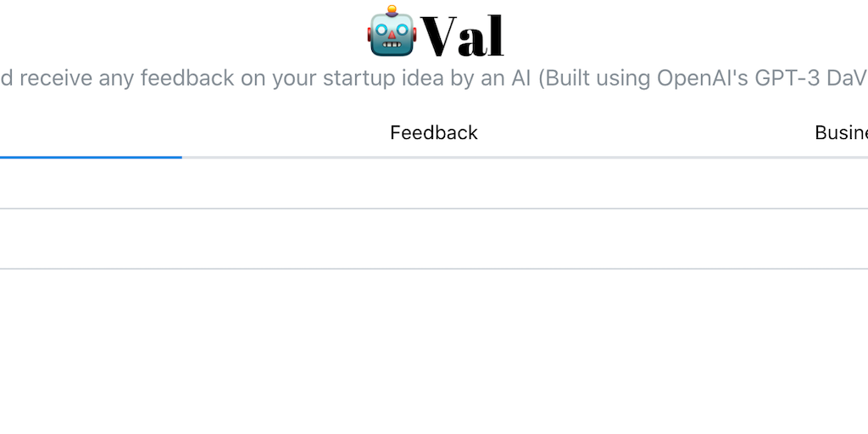Open the Feedback tab
868x434 pixels.
(433, 132)
